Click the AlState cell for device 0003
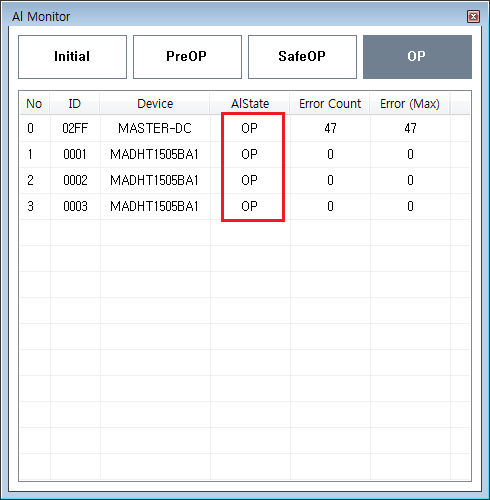This screenshot has height=500, width=490. pos(249,206)
